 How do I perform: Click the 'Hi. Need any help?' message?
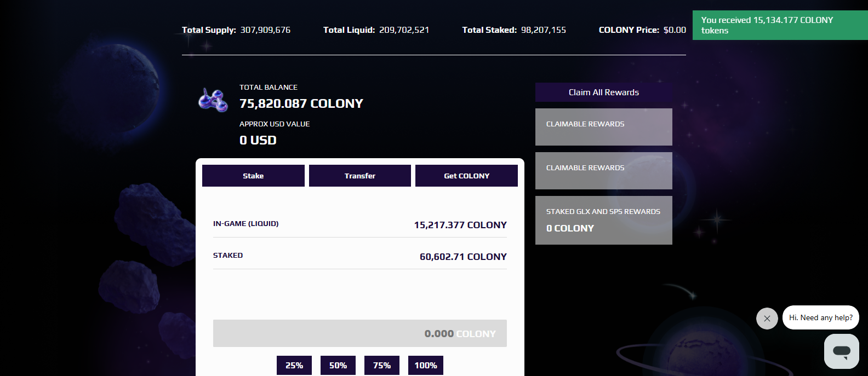821,317
